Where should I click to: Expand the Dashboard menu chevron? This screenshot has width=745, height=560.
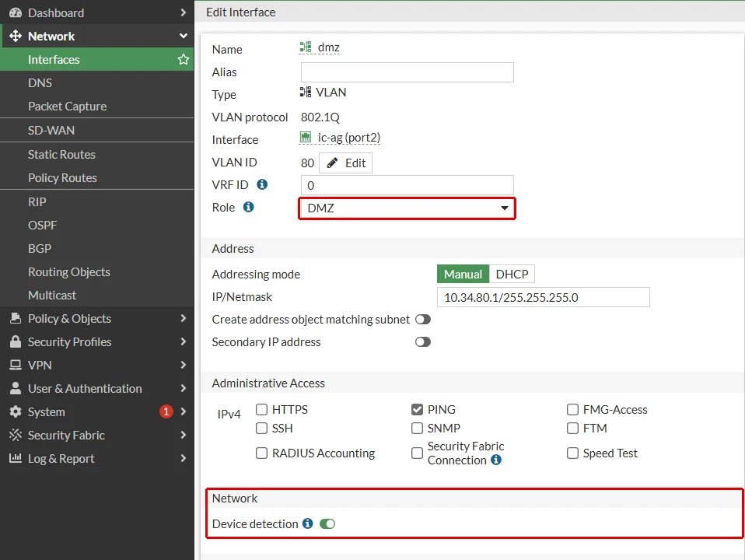[x=184, y=13]
